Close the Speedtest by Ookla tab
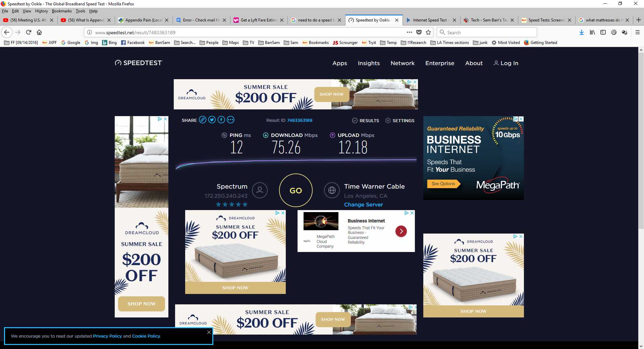 [x=397, y=20]
